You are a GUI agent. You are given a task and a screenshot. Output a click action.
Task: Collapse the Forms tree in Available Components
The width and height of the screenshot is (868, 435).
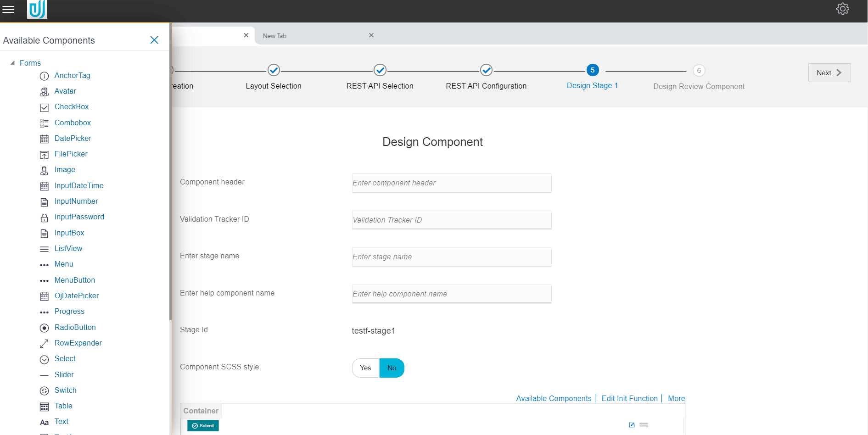tap(11, 63)
